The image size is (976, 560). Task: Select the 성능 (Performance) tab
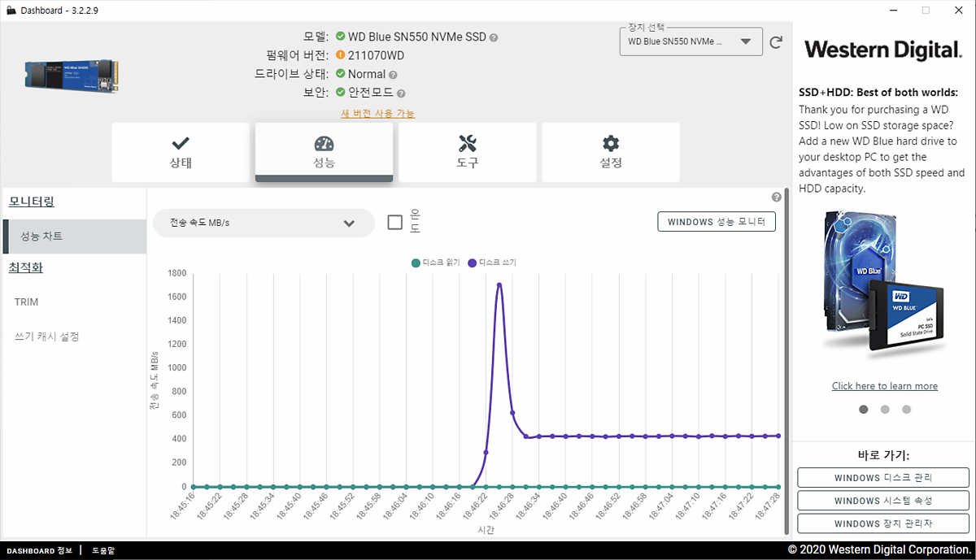pyautogui.click(x=324, y=152)
